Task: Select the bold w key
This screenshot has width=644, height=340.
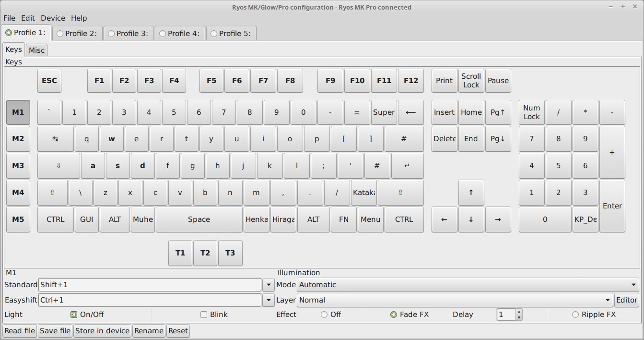Action: pos(112,139)
